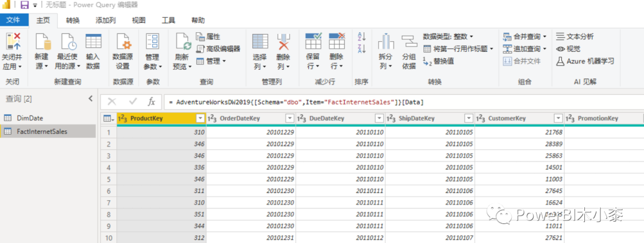Click the Refresh Preview icon
Screen dimensions: 644x243
click(183, 42)
